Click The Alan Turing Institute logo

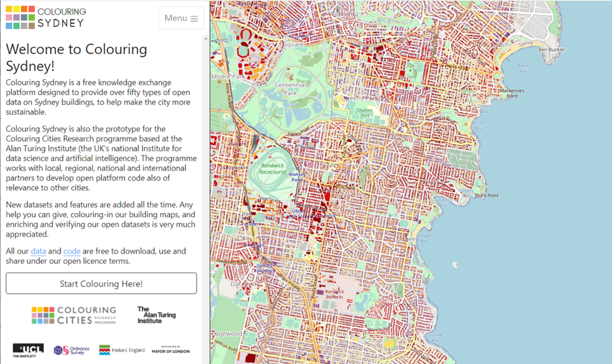[x=156, y=315]
